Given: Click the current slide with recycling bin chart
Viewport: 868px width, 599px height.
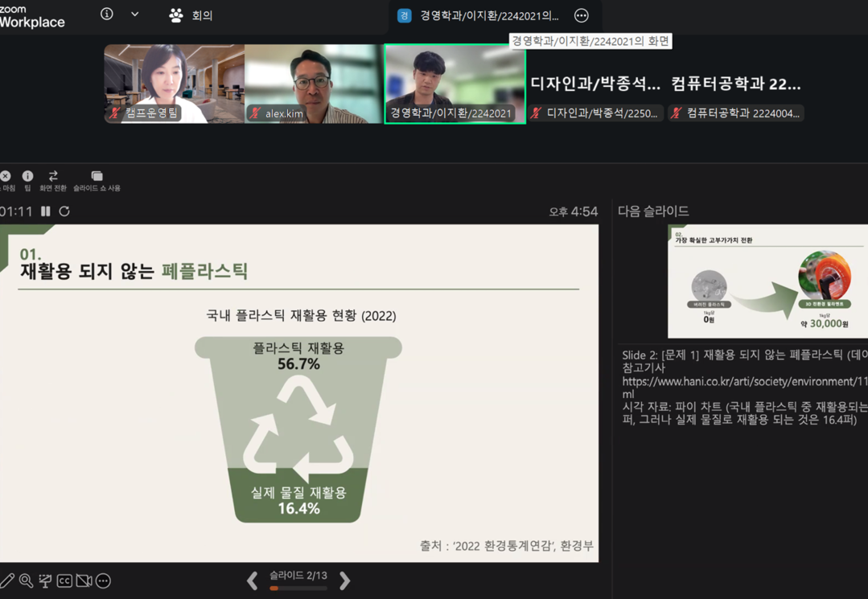Looking at the screenshot, I should [299, 393].
